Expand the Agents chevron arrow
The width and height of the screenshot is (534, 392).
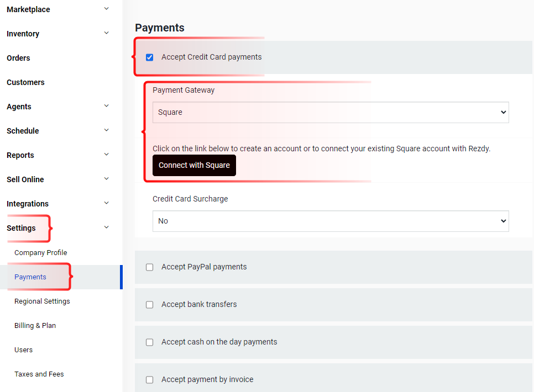pyautogui.click(x=106, y=106)
